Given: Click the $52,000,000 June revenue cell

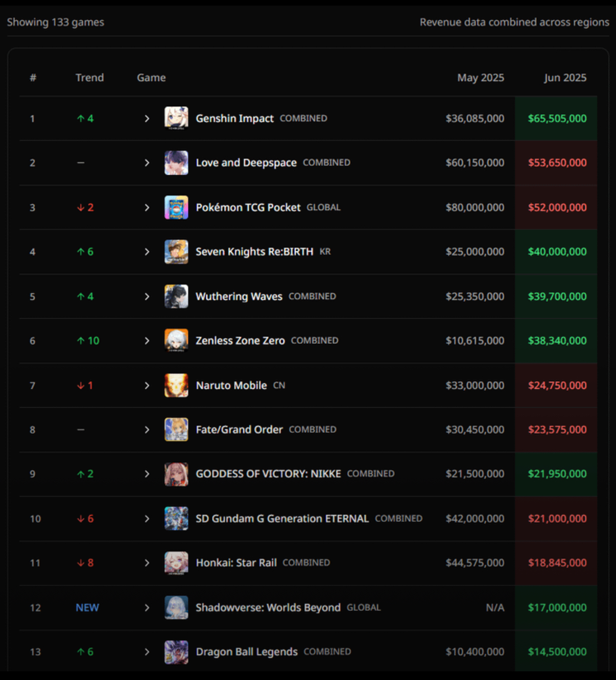Looking at the screenshot, I should [x=557, y=207].
